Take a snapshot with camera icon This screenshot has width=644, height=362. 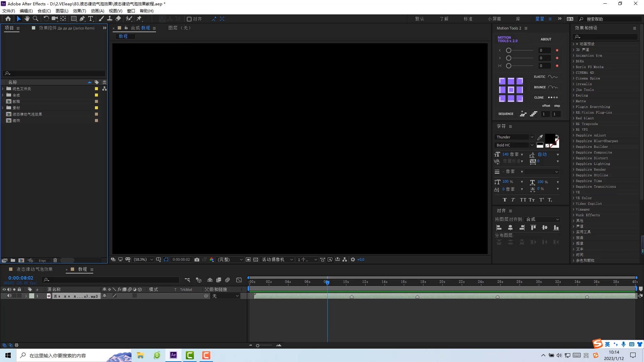pyautogui.click(x=197, y=260)
